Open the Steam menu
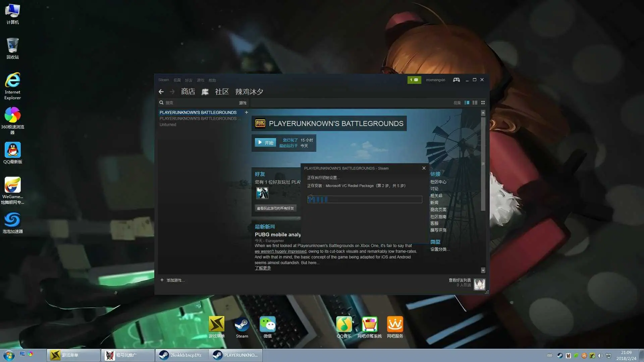The width and height of the screenshot is (644, 362). click(164, 80)
